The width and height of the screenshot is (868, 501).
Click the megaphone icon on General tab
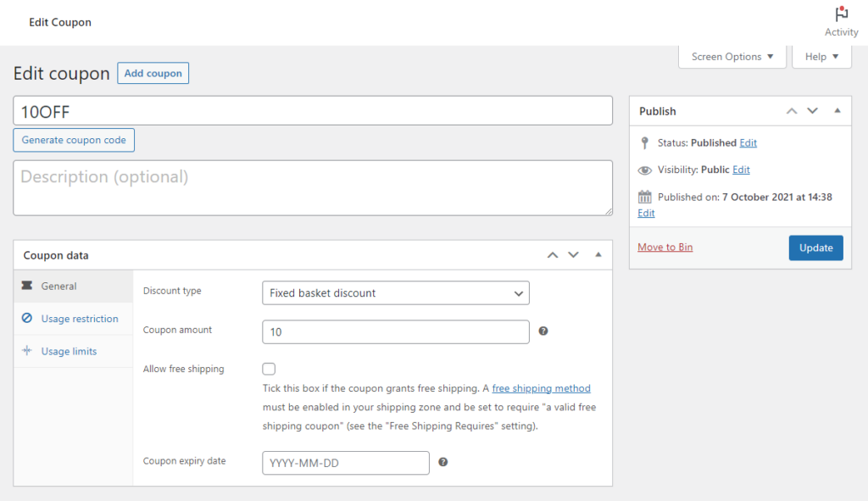pos(26,286)
